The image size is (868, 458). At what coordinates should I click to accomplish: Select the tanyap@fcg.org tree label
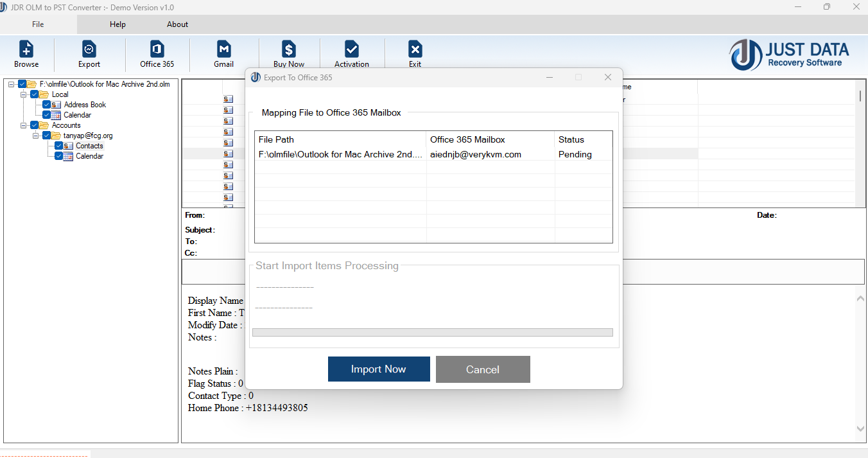coord(88,136)
